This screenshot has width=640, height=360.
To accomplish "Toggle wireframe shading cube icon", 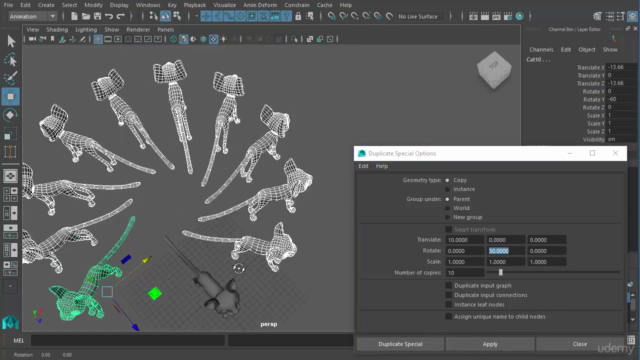I will tap(173, 39).
